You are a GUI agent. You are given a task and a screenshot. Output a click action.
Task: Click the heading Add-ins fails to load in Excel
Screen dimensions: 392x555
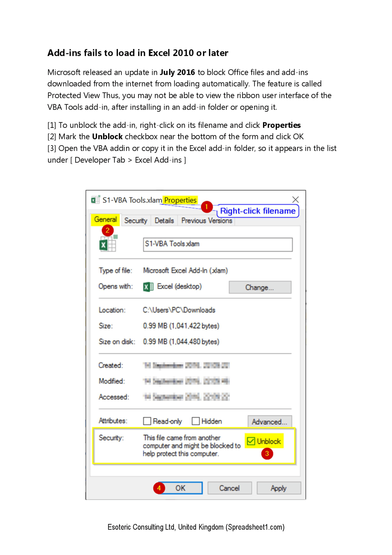tap(138, 53)
